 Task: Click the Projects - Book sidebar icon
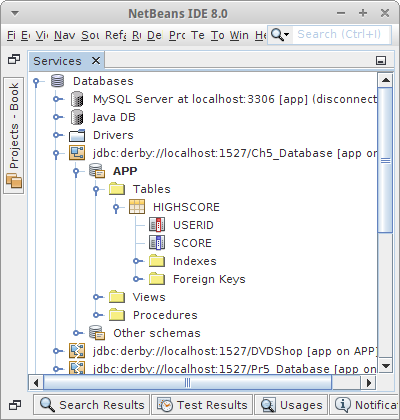tap(14, 181)
